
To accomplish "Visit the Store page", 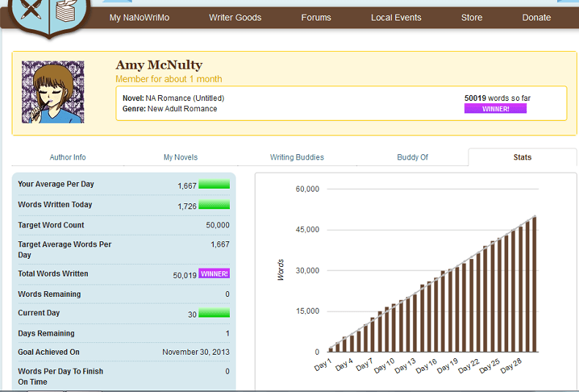I will (471, 18).
